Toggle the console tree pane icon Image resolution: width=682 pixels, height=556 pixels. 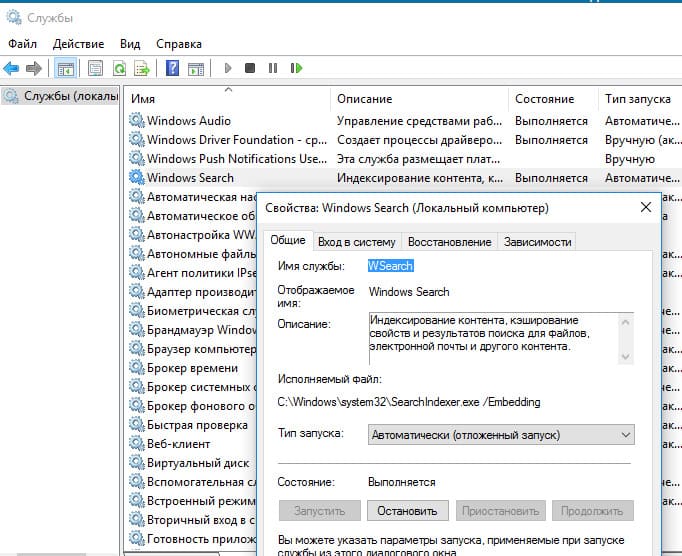[x=66, y=68]
